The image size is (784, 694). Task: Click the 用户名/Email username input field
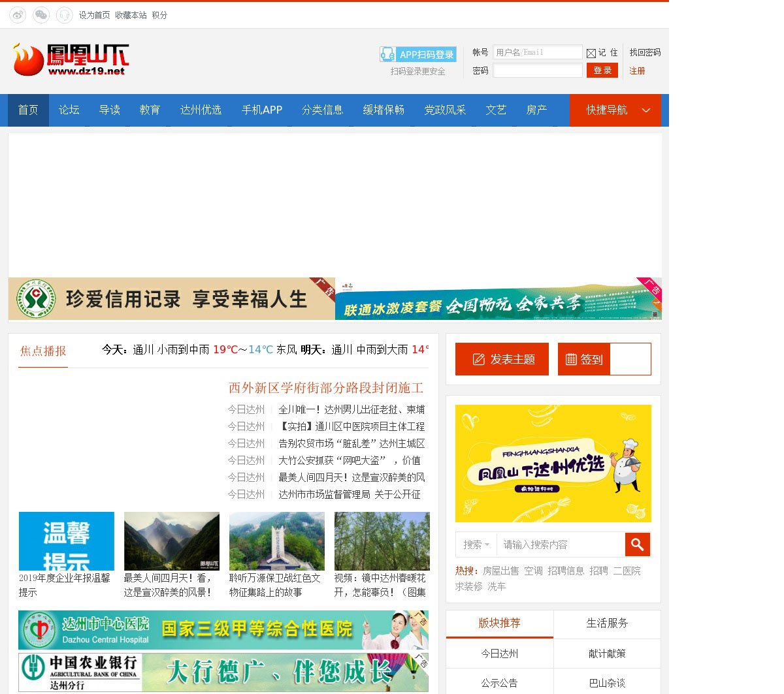(537, 52)
